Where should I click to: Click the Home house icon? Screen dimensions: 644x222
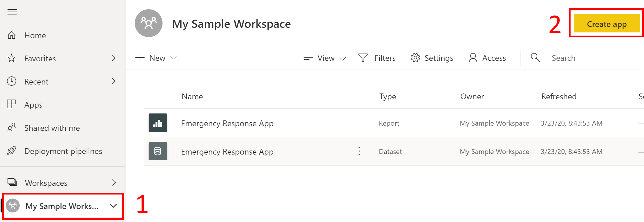(x=12, y=35)
